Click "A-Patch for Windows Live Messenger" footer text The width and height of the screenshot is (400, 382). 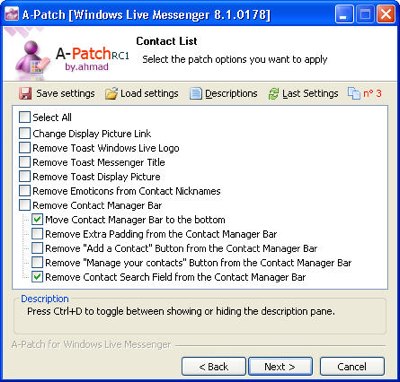coord(91,344)
